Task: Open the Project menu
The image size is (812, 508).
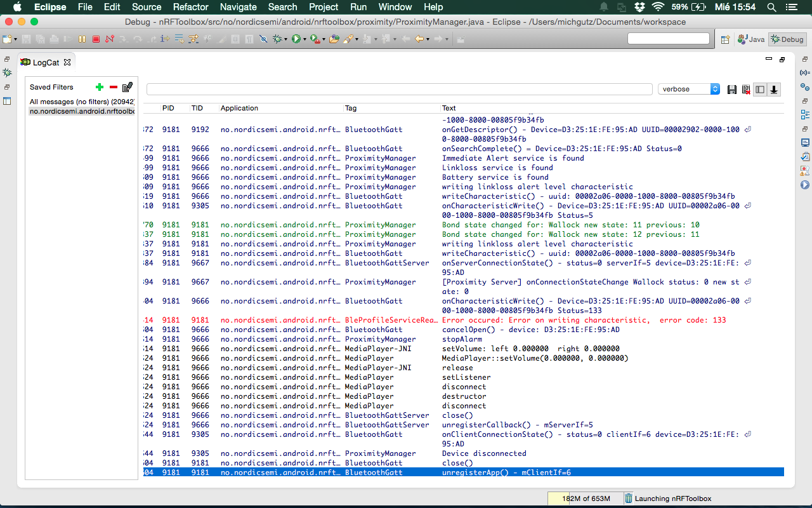Action: [x=324, y=7]
